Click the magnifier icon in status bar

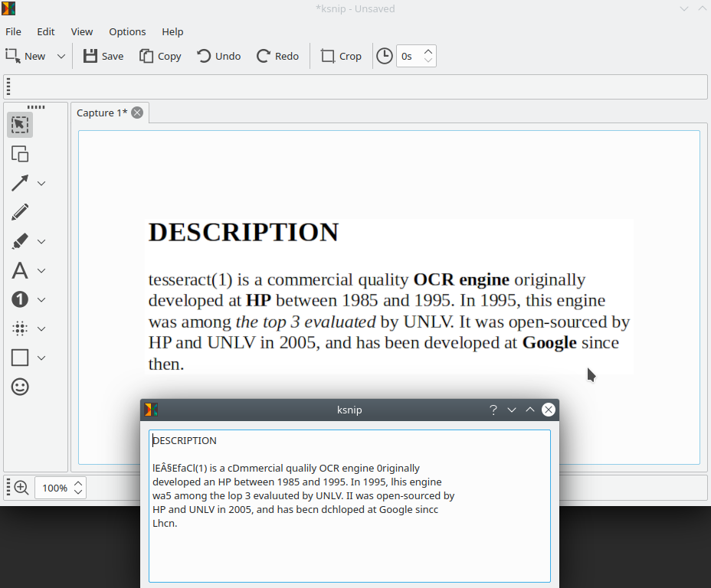point(19,487)
